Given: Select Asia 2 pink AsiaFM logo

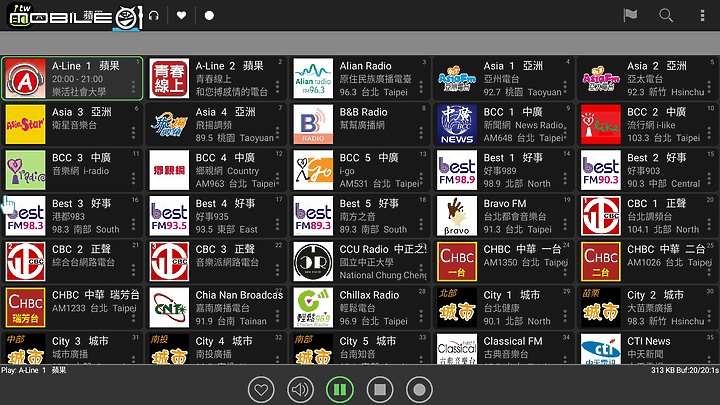Looking at the screenshot, I should [x=601, y=79].
